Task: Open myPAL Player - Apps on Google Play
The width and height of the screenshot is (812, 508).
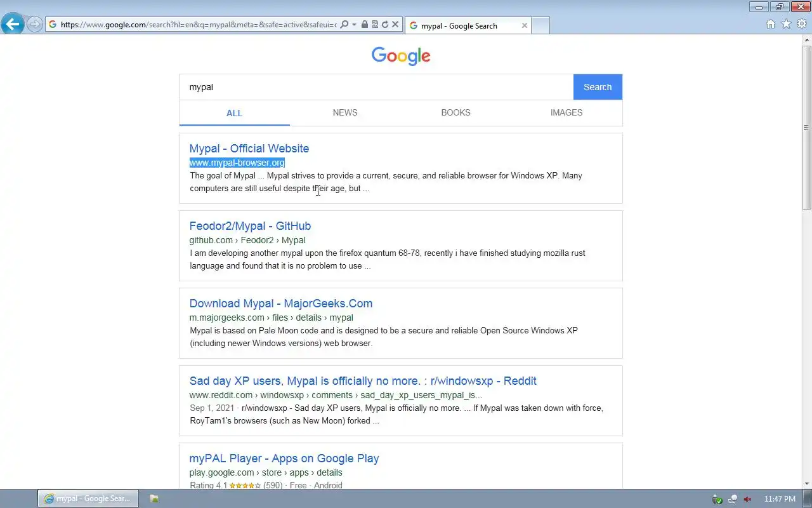Action: [284, 458]
